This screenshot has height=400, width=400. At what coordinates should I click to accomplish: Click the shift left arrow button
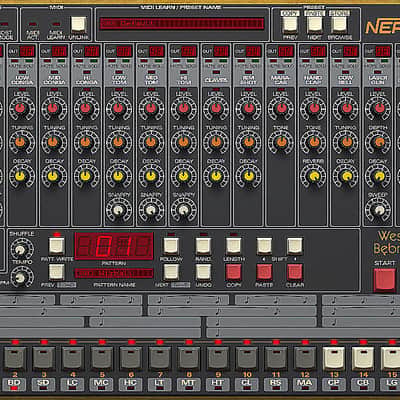pyautogui.click(x=264, y=246)
